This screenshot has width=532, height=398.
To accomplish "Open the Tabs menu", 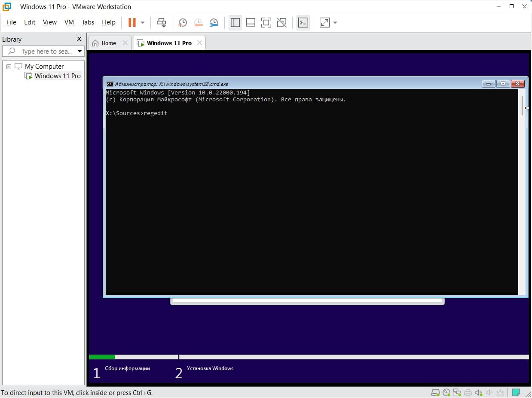I will (88, 22).
